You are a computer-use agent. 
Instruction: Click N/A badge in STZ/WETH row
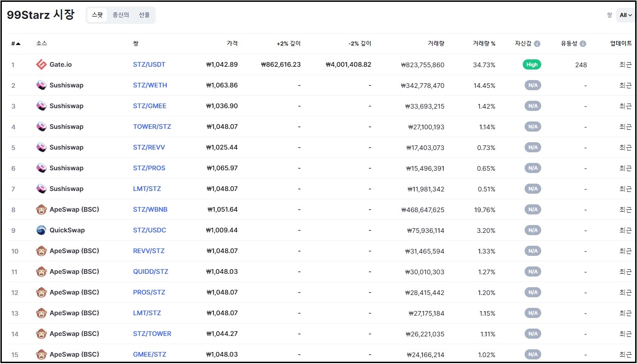(533, 85)
